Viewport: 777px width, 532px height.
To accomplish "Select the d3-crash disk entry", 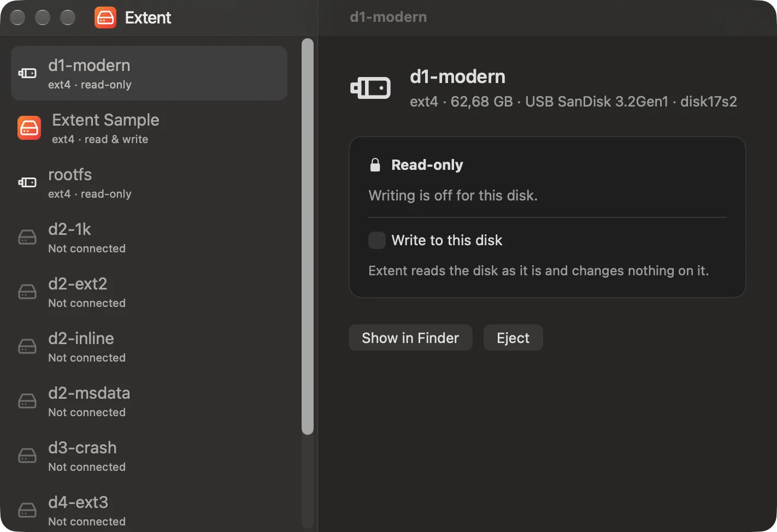I will click(149, 456).
